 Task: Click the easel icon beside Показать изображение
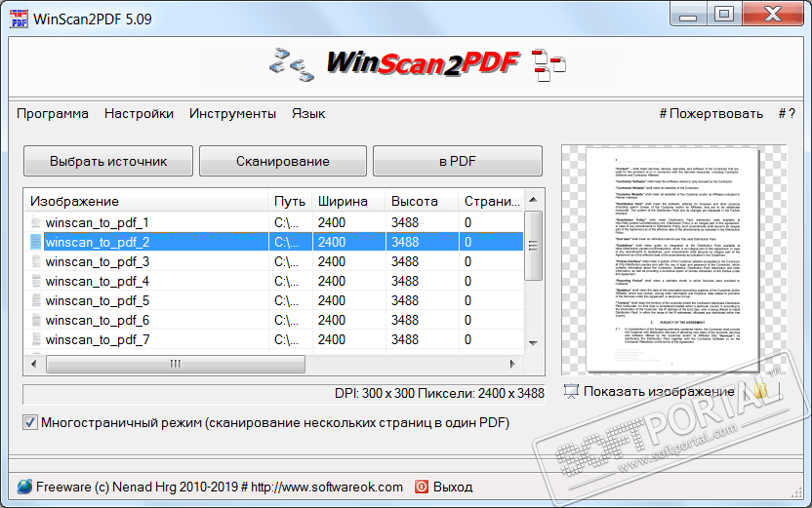pyautogui.click(x=571, y=392)
